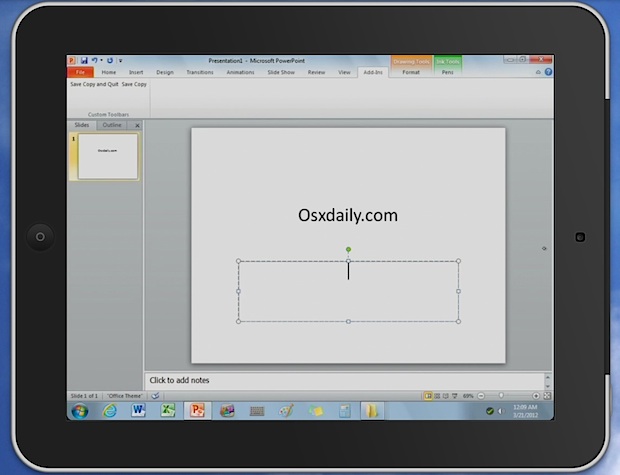Open the Undo history dropdown arrow
620x475 pixels.
coord(102,61)
